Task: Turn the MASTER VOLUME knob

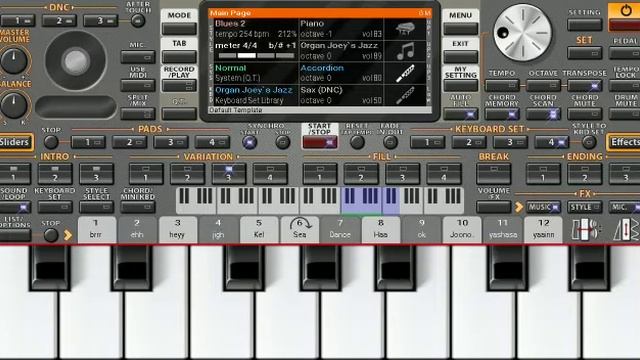Action: [14, 61]
